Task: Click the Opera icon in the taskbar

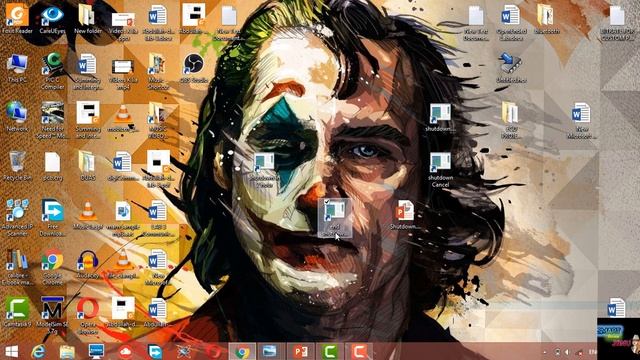Action: (x=213, y=351)
